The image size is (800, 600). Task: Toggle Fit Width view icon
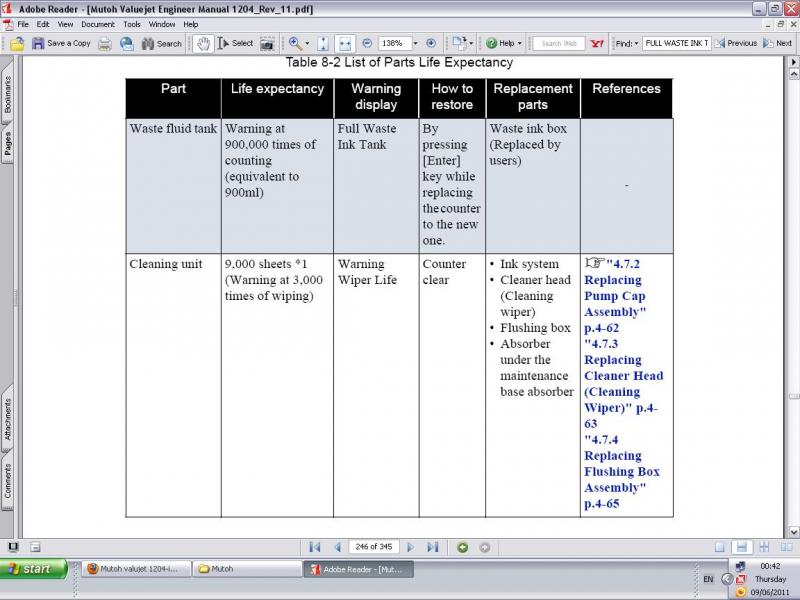tap(345, 43)
